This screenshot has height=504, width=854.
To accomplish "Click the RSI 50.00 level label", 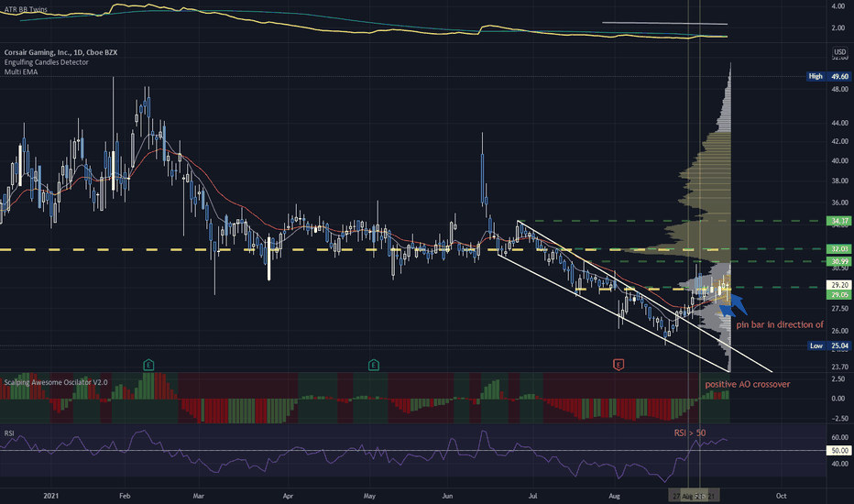I will [x=838, y=451].
